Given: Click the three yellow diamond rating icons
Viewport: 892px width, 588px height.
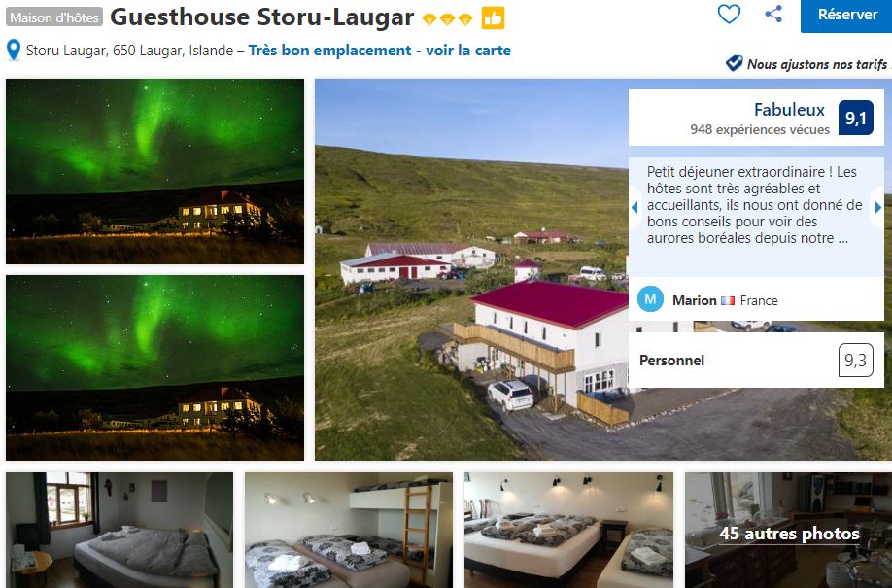Looking at the screenshot, I should pyautogui.click(x=447, y=19).
